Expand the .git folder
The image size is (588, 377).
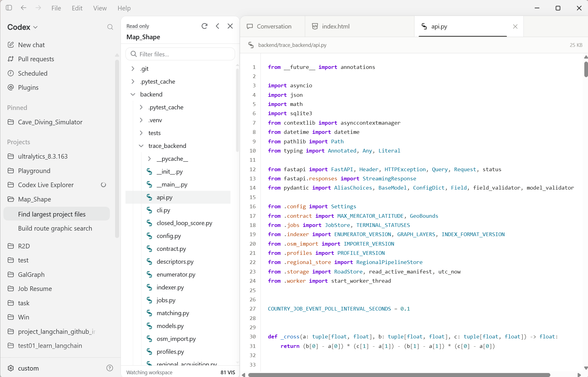pyautogui.click(x=133, y=69)
